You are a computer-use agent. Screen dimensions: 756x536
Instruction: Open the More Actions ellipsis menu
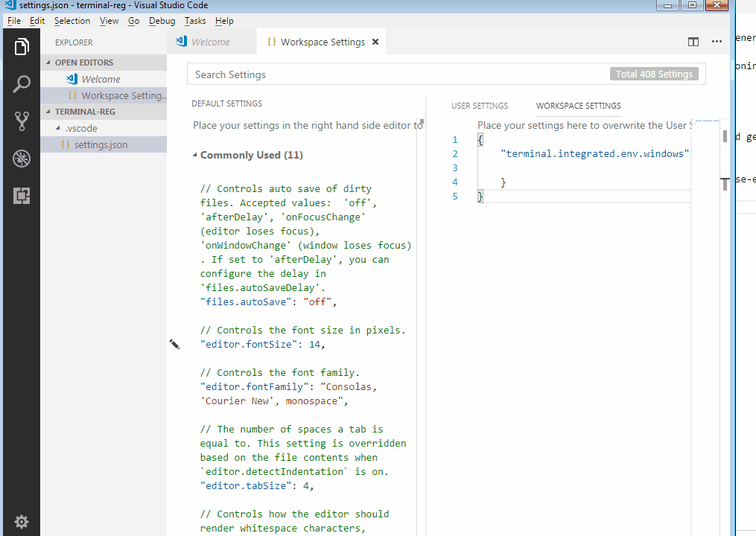(x=717, y=42)
